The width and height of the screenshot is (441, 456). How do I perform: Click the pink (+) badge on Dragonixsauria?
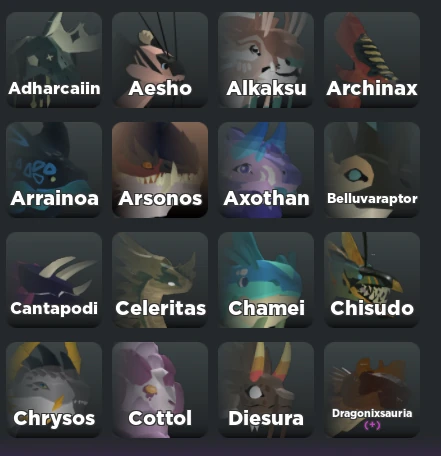click(x=372, y=425)
